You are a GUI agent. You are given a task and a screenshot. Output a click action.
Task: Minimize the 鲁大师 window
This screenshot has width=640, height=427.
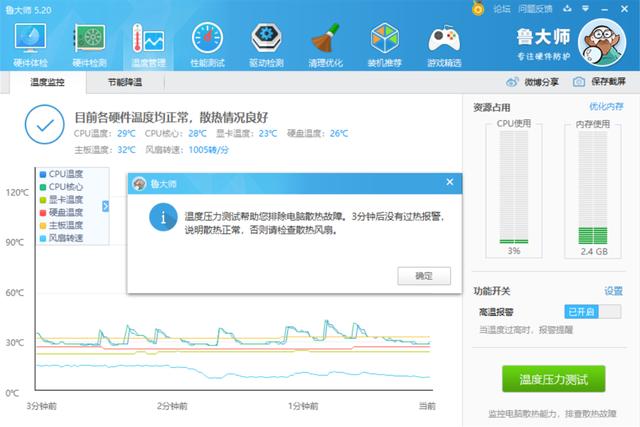[x=605, y=9]
